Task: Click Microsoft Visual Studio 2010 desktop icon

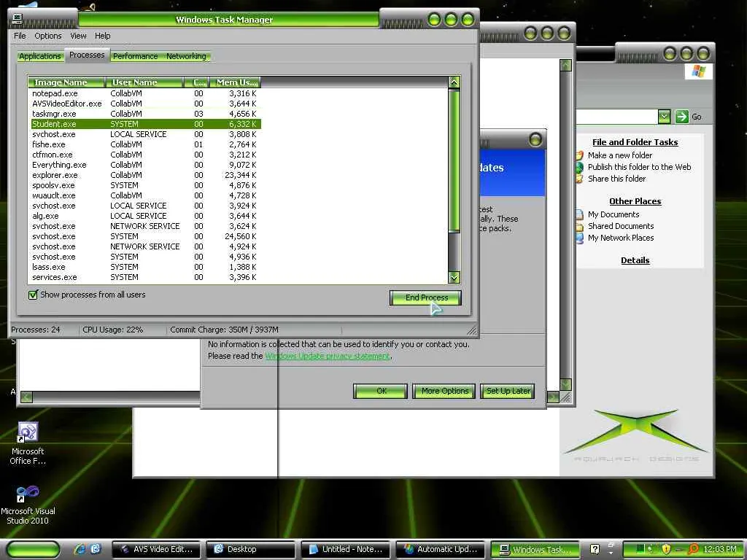Action: pos(28,492)
